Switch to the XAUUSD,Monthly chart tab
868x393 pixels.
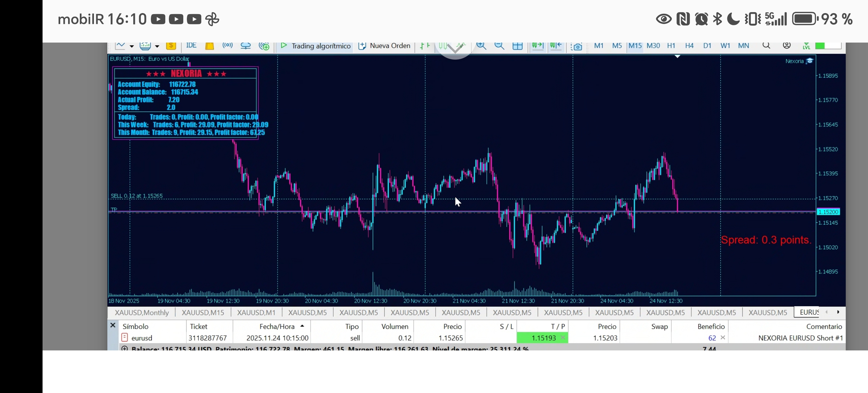point(141,312)
